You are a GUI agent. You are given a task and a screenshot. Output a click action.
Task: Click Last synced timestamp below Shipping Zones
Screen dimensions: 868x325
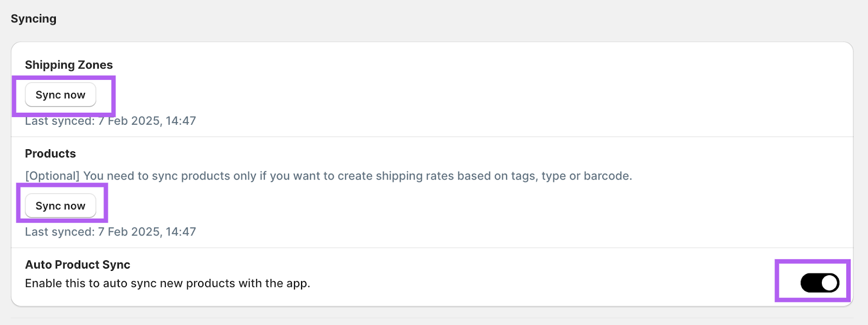tap(111, 122)
